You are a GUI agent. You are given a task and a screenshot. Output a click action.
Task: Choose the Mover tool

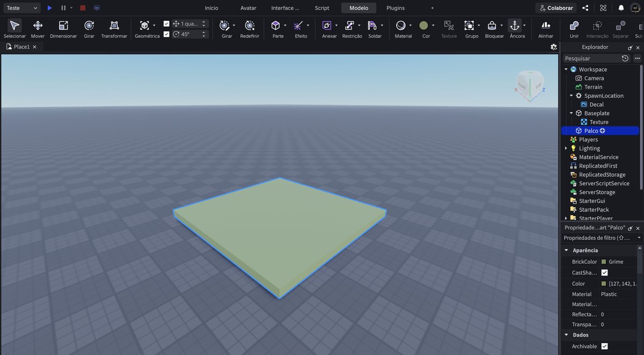38,29
